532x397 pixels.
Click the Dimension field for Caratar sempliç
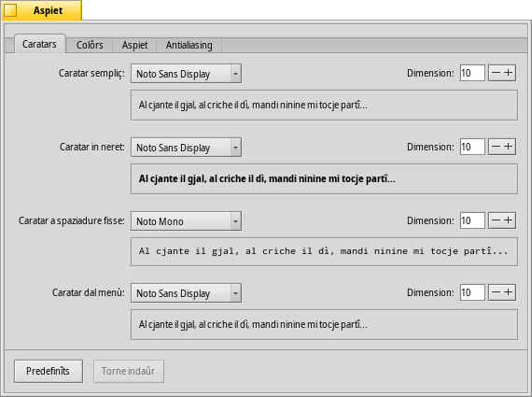click(472, 73)
